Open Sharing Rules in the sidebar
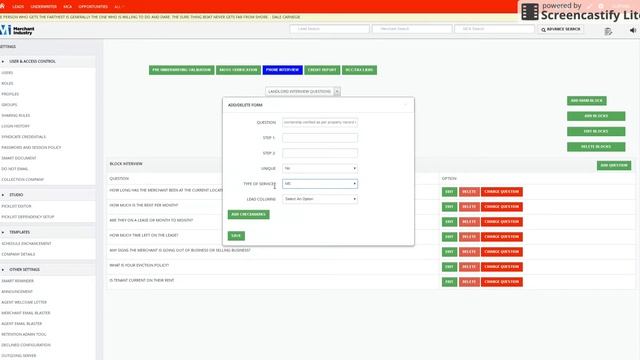640x360 pixels. tap(16, 116)
